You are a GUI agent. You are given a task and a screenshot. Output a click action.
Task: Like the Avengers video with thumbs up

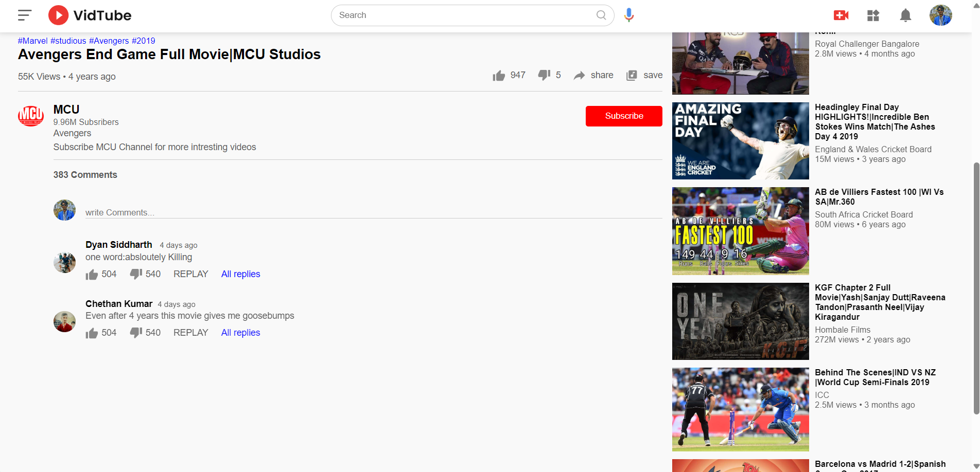pos(499,76)
